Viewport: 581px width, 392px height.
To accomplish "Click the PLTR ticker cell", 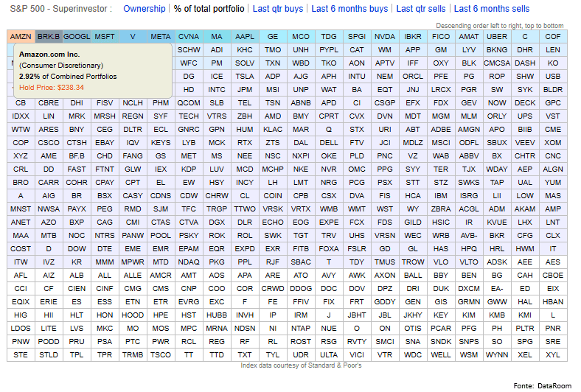I will coord(525,329).
